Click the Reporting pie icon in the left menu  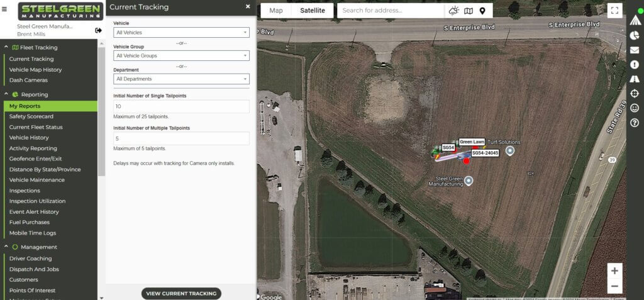click(x=15, y=94)
